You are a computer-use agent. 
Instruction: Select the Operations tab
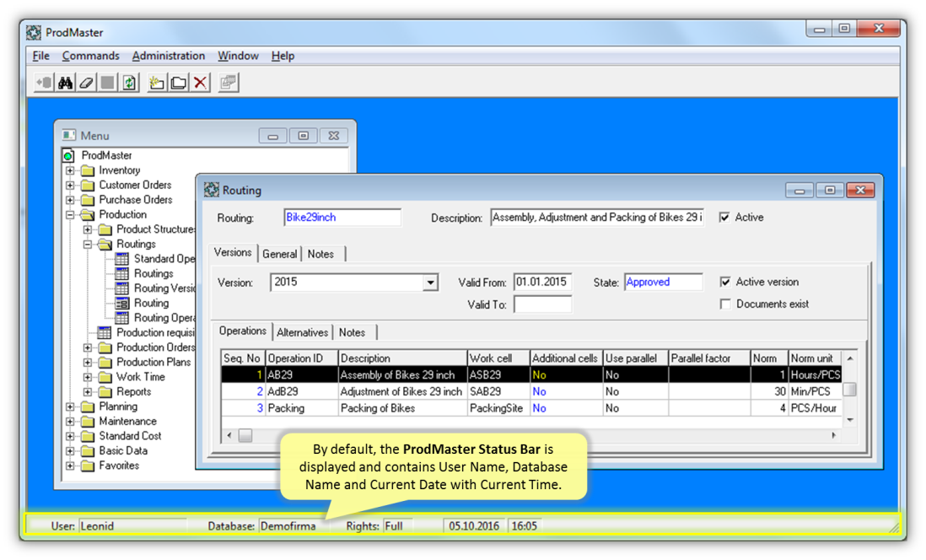click(x=243, y=331)
